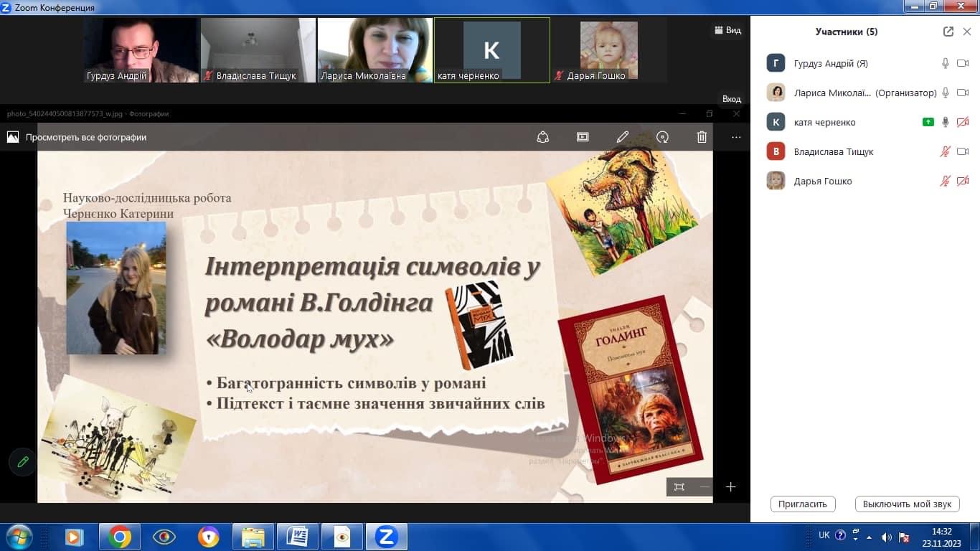The width and height of the screenshot is (980, 551).
Task: Minimize the Photos viewer window
Action: 682,113
